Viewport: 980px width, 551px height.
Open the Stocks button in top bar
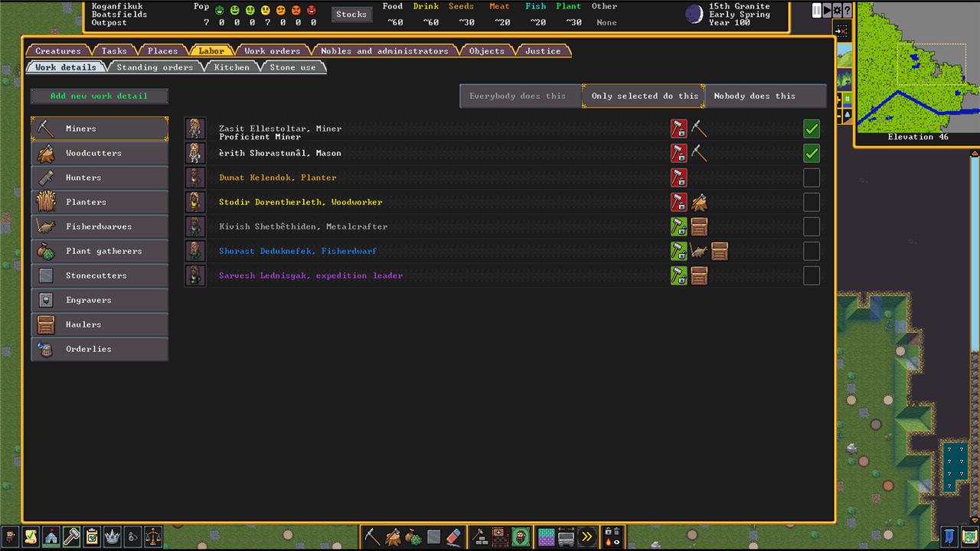pos(351,14)
